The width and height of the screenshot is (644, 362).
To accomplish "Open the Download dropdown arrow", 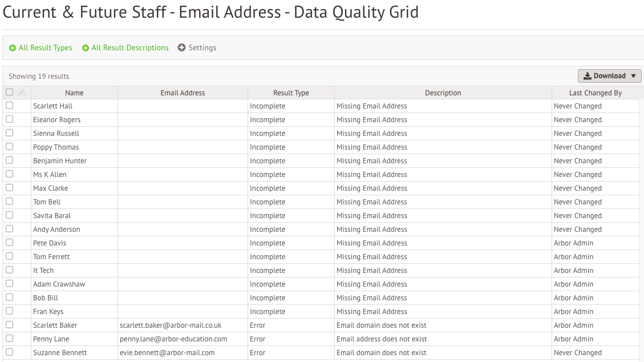I will click(633, 76).
